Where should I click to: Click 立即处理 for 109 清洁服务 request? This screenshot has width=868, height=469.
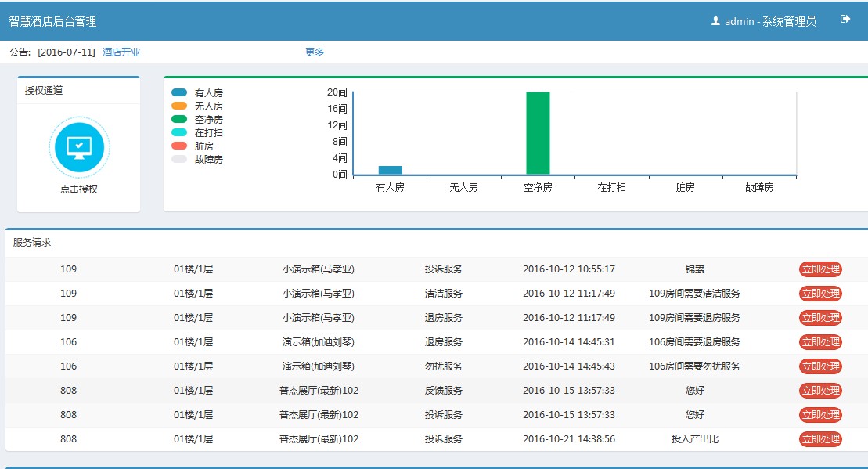820,294
